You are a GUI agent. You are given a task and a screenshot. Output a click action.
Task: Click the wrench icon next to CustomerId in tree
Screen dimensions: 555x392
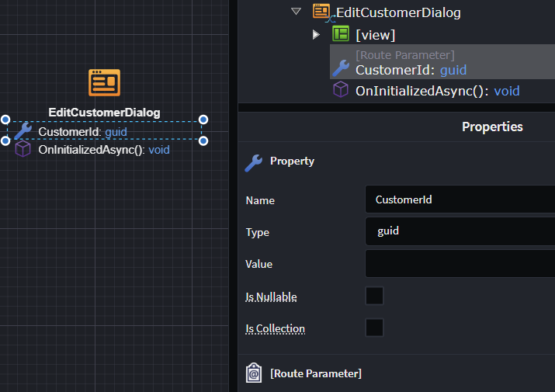(341, 69)
